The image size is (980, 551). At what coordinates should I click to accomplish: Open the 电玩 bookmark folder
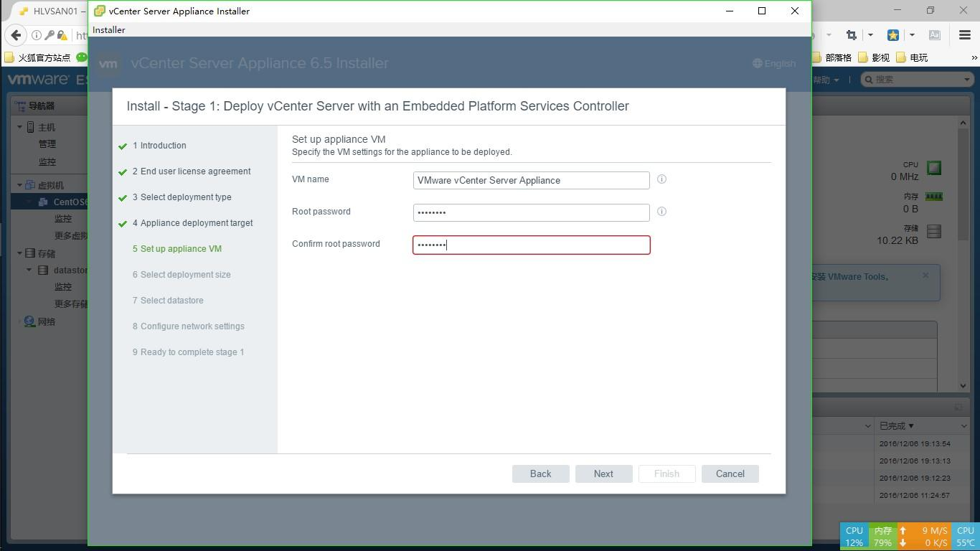coord(912,57)
